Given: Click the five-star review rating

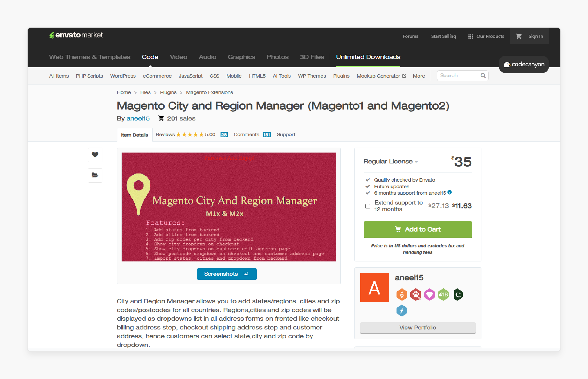Looking at the screenshot, I should pos(190,135).
